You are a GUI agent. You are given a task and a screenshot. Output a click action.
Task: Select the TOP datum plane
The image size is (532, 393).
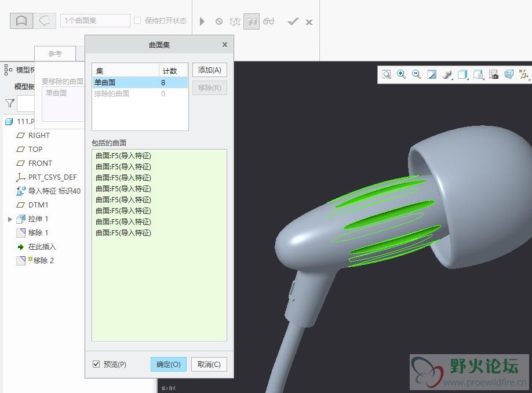[x=35, y=150]
